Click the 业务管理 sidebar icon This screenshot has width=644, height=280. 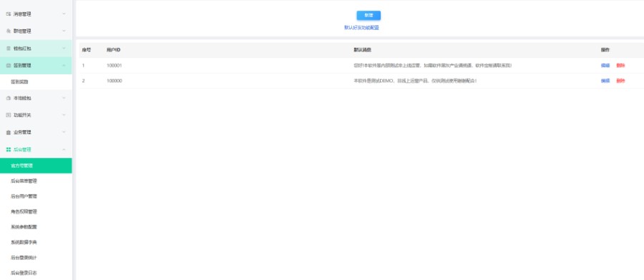point(8,132)
